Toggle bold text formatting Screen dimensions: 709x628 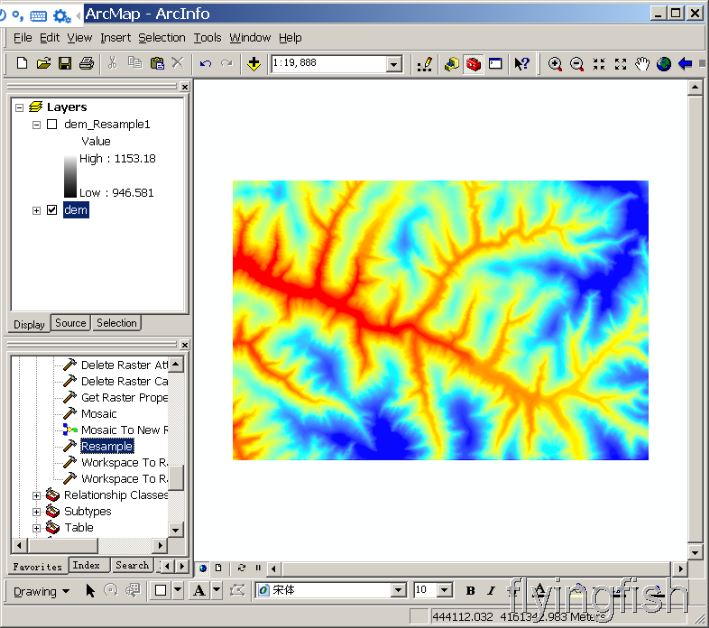click(x=470, y=591)
